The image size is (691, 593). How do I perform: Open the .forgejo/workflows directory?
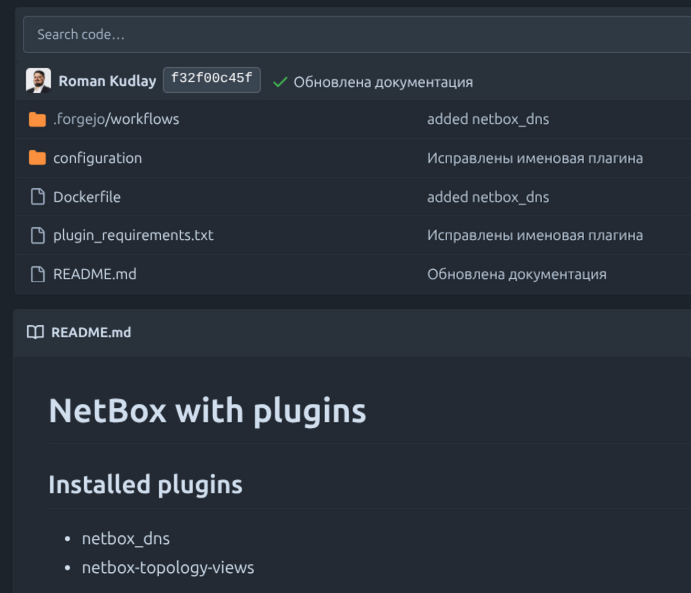coord(116,119)
